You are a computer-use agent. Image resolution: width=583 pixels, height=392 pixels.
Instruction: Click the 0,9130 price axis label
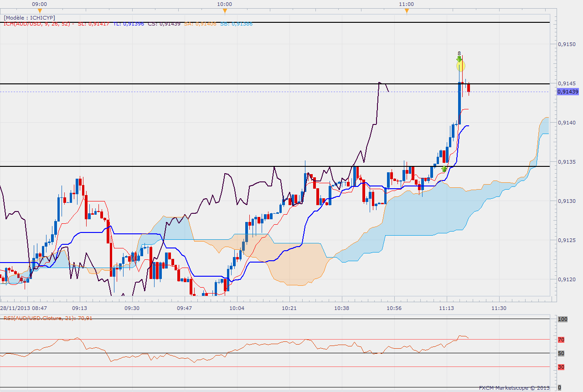[x=567, y=201]
